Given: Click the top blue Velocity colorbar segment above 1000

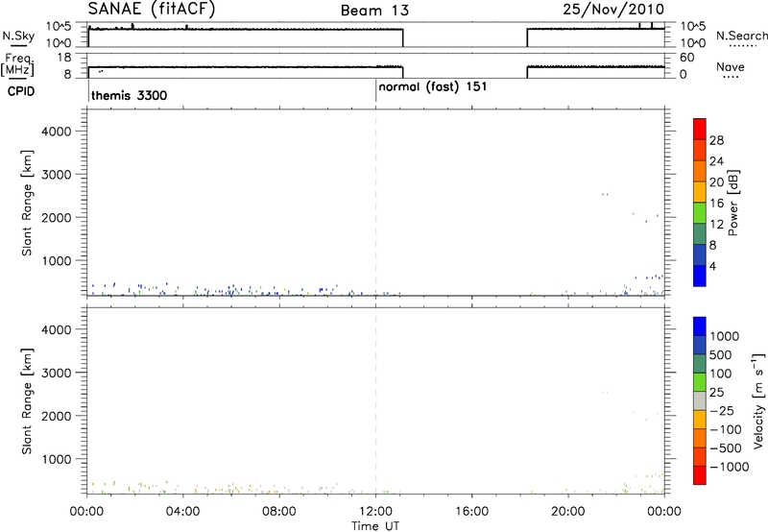Looking at the screenshot, I should (700, 326).
